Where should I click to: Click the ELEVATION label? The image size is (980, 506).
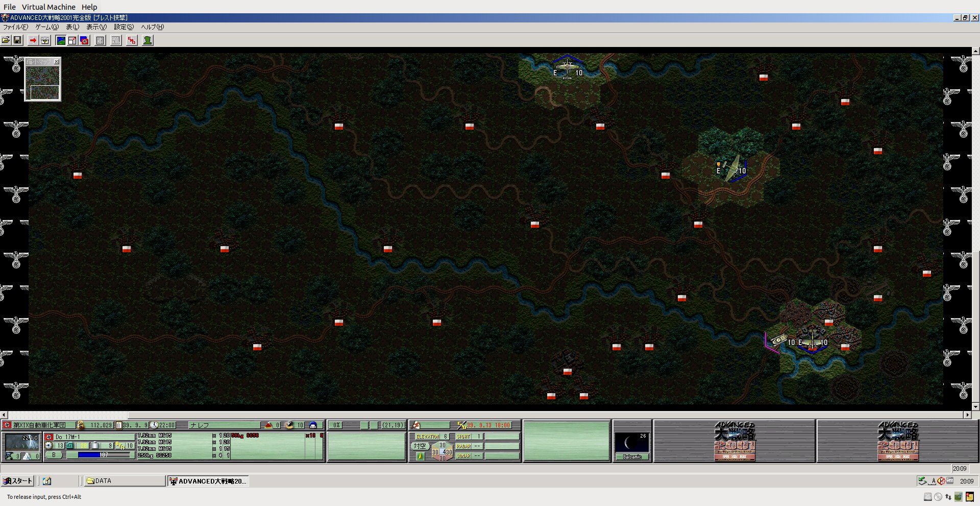(x=428, y=437)
